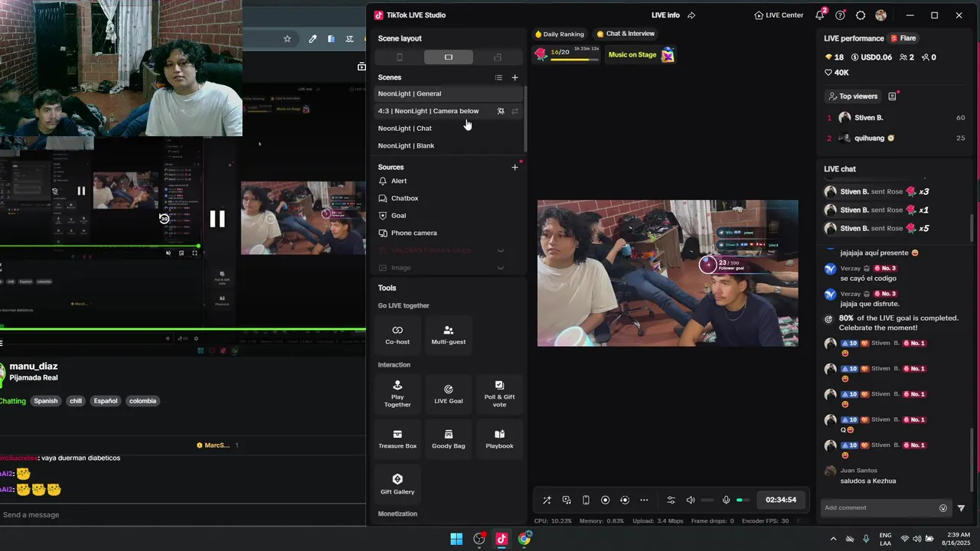Open the Chat & Interview badge
Image resolution: width=980 pixels, height=551 pixels.
[626, 34]
